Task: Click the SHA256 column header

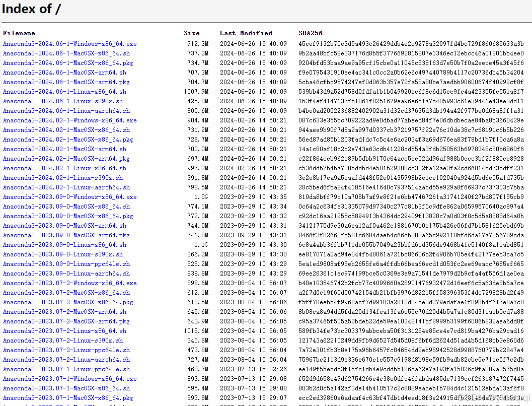Action: tap(311, 33)
